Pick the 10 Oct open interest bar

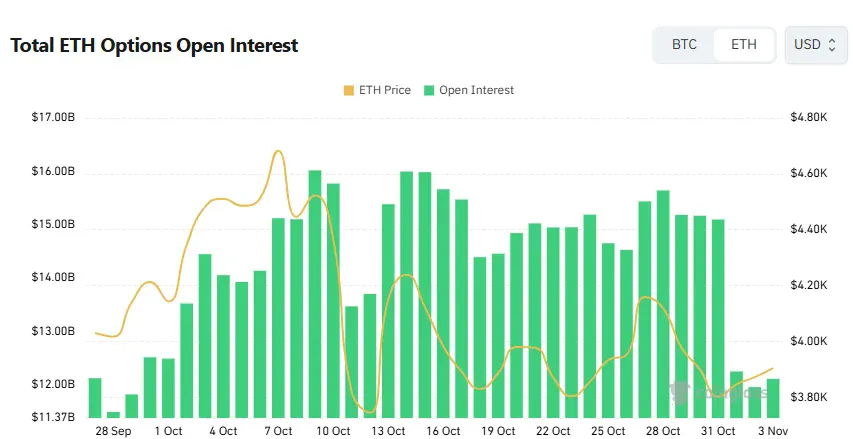tap(333, 300)
